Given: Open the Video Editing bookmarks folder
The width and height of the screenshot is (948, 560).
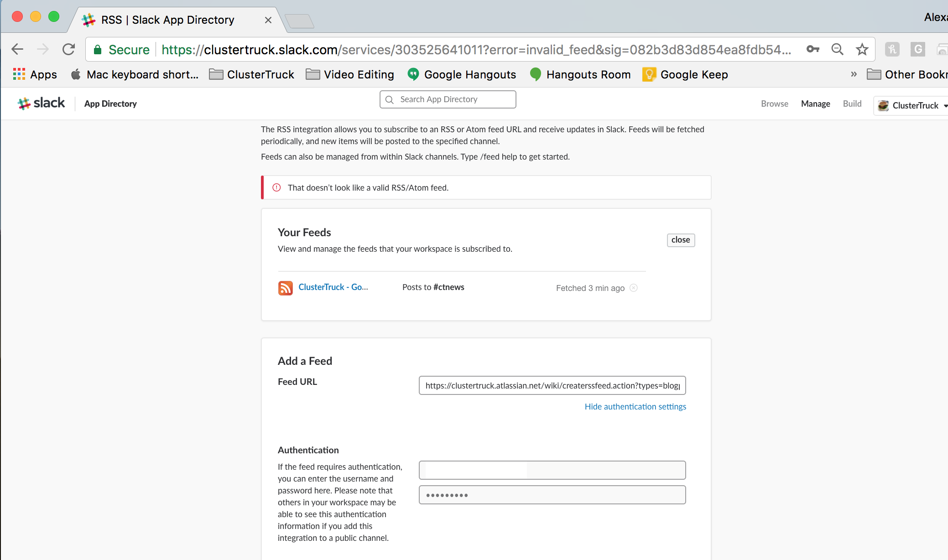Looking at the screenshot, I should click(350, 74).
